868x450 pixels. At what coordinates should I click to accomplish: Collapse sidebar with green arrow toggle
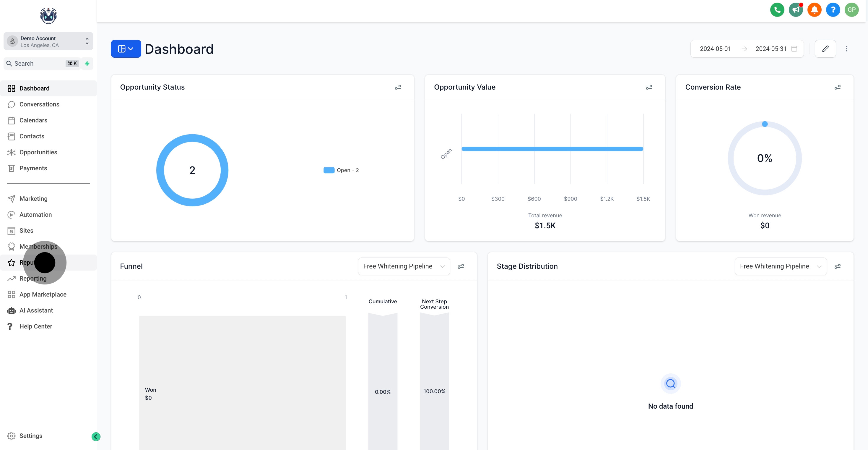[96, 436]
